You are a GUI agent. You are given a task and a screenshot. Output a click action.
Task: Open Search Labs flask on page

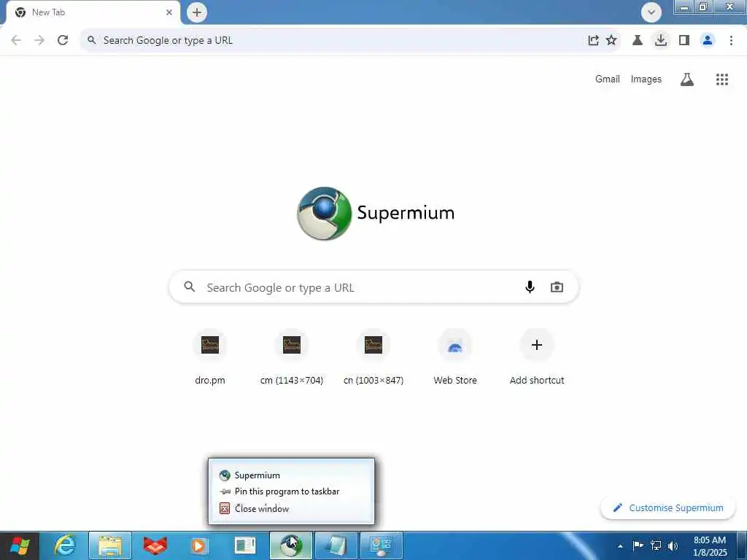pos(687,79)
